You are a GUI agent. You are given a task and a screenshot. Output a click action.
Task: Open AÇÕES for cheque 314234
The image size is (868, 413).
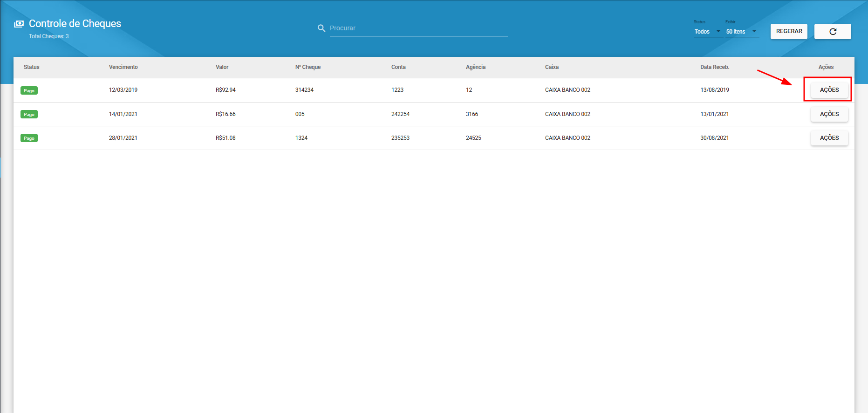pyautogui.click(x=829, y=90)
